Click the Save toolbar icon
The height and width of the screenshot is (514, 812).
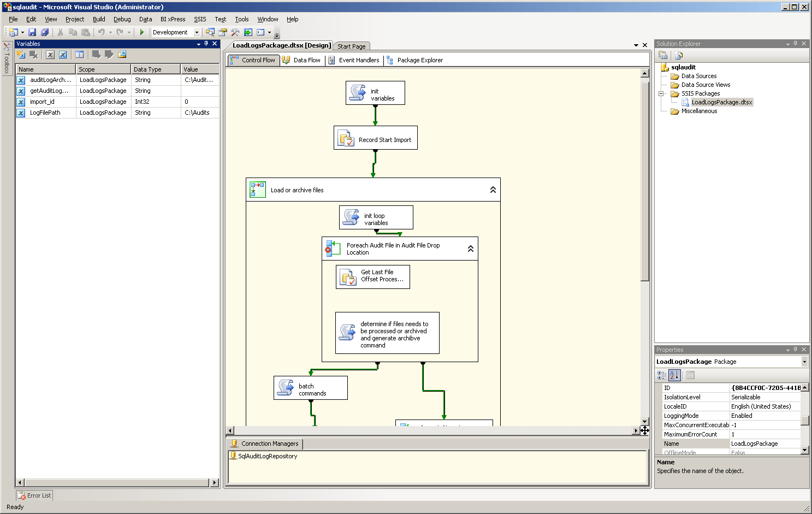pos(32,32)
